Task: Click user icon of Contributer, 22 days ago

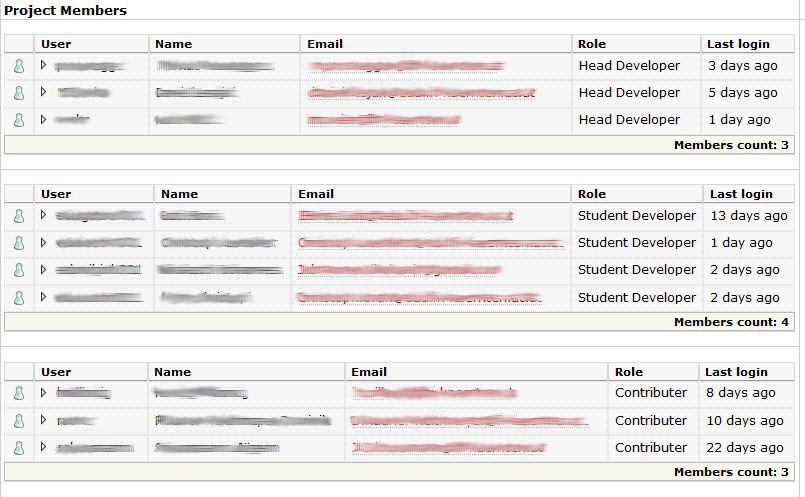Action: (x=19, y=448)
